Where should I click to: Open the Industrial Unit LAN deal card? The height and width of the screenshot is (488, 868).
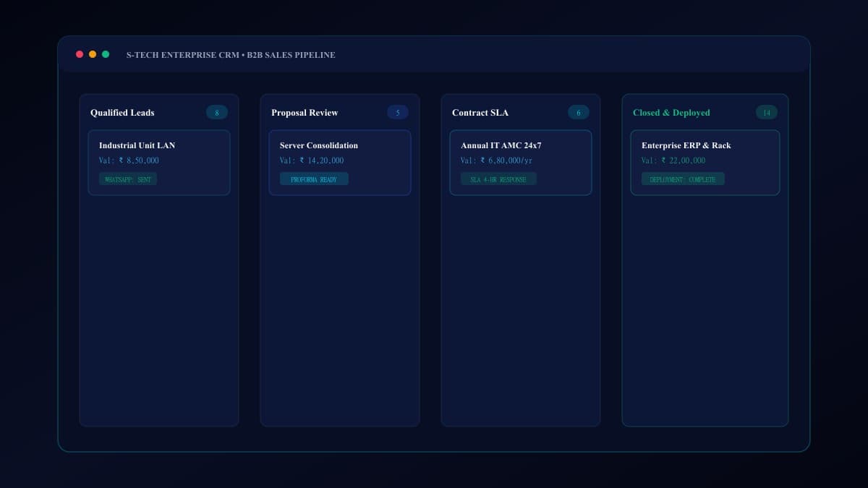point(159,163)
